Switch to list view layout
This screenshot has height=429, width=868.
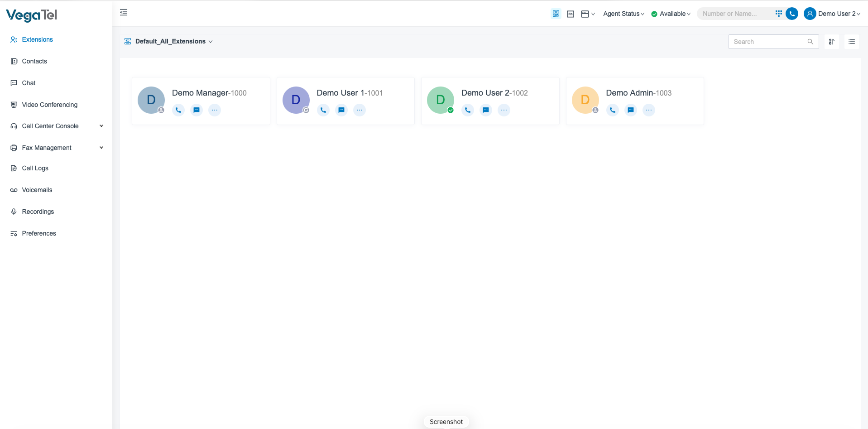pyautogui.click(x=851, y=42)
